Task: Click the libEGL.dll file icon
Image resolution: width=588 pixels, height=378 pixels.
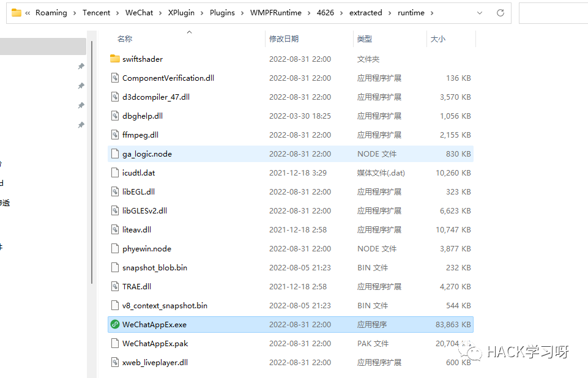Action: (115, 191)
